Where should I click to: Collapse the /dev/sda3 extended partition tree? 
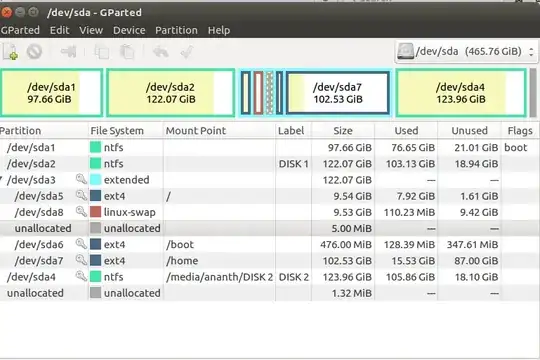[x=2, y=179]
